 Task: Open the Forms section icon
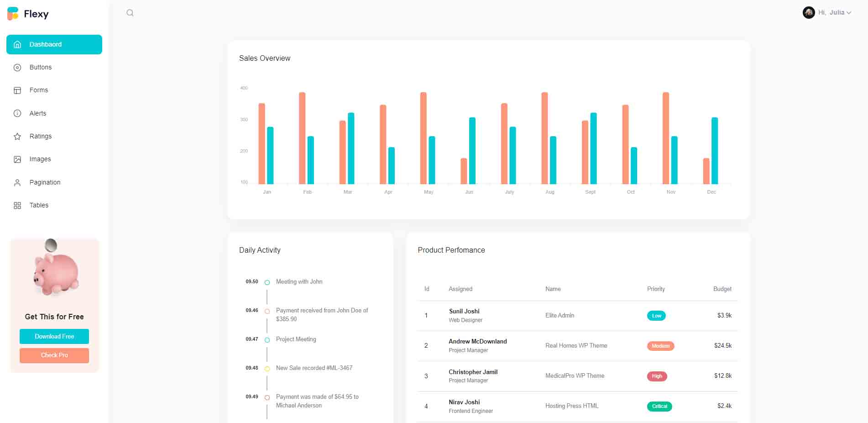[x=17, y=90]
